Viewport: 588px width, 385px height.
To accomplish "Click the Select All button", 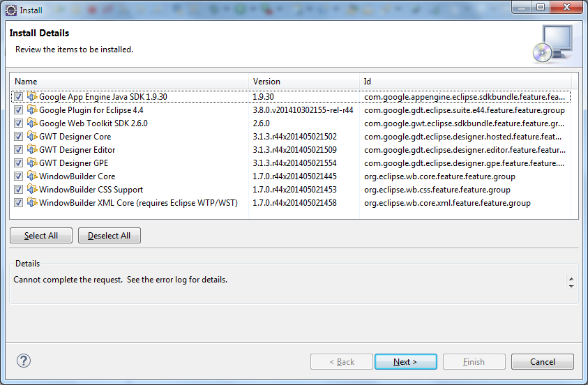I will tap(41, 236).
